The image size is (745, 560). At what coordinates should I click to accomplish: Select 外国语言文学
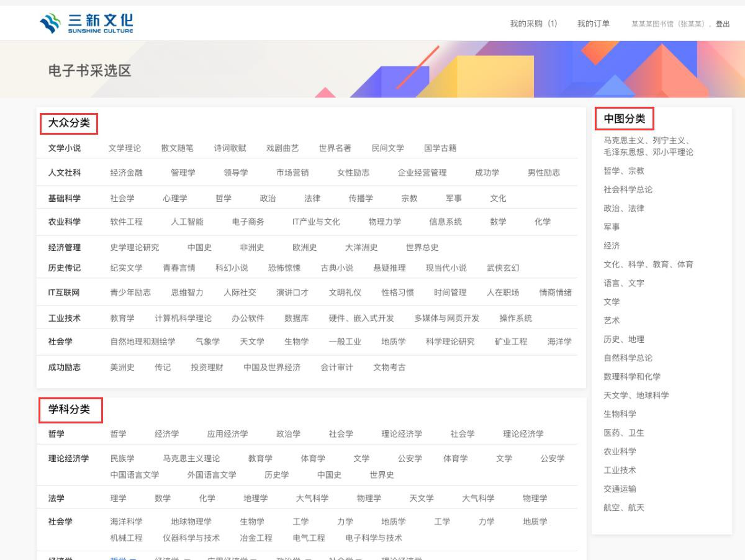[x=212, y=474]
